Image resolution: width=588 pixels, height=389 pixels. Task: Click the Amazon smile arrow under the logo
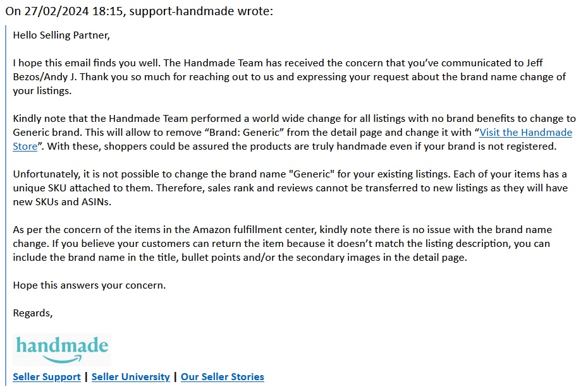[62, 359]
